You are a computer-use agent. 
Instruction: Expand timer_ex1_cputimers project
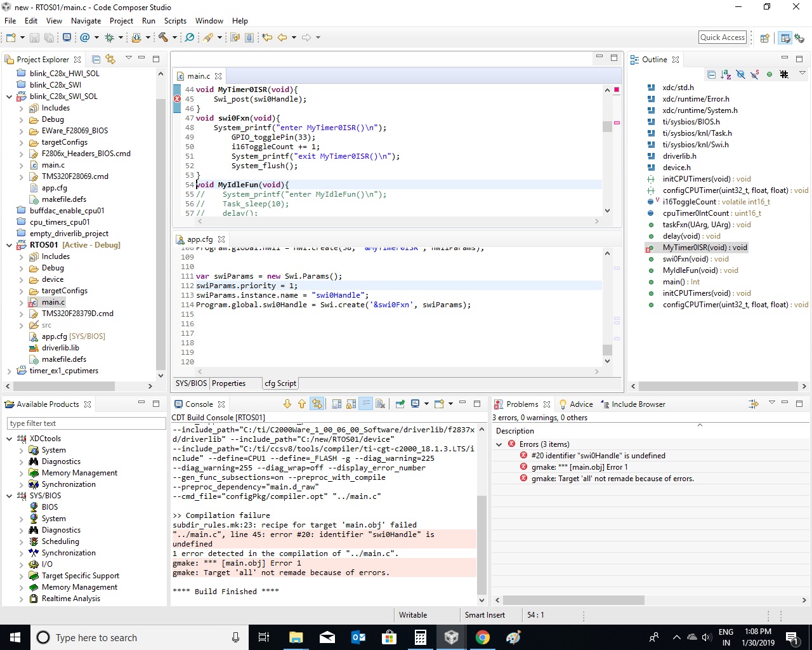9,371
